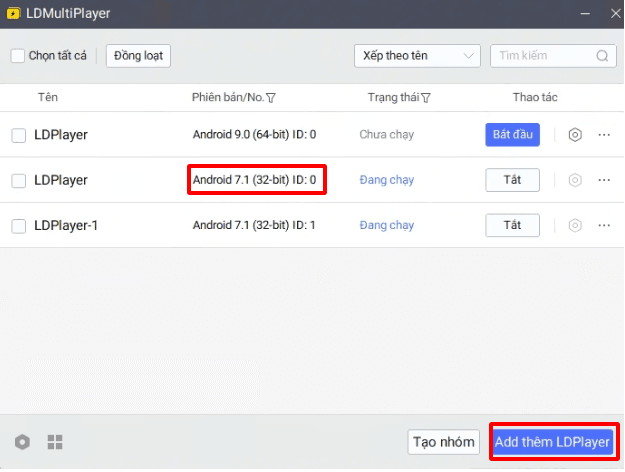Image resolution: width=625 pixels, height=472 pixels.
Task: Click the "Tạo nhóm" button
Action: (443, 442)
